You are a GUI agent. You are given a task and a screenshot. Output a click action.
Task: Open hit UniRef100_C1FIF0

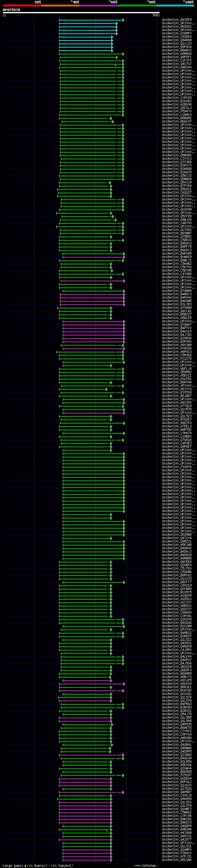[177, 61]
